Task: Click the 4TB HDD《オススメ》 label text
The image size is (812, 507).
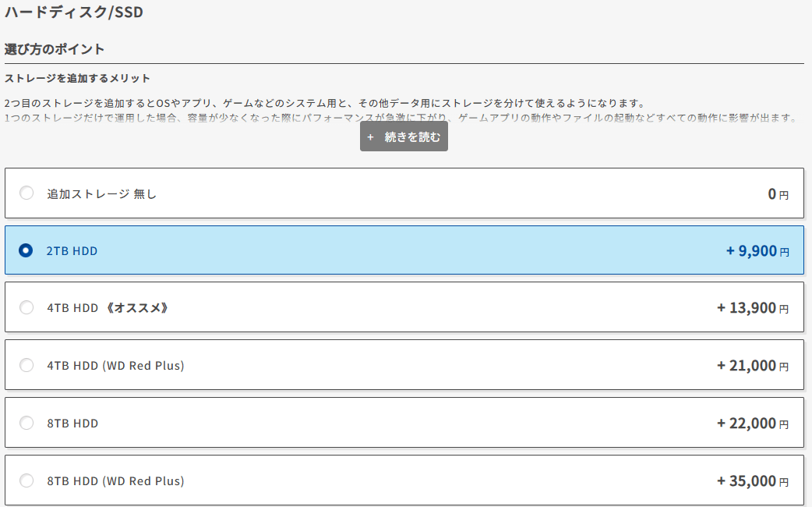Action: (108, 307)
